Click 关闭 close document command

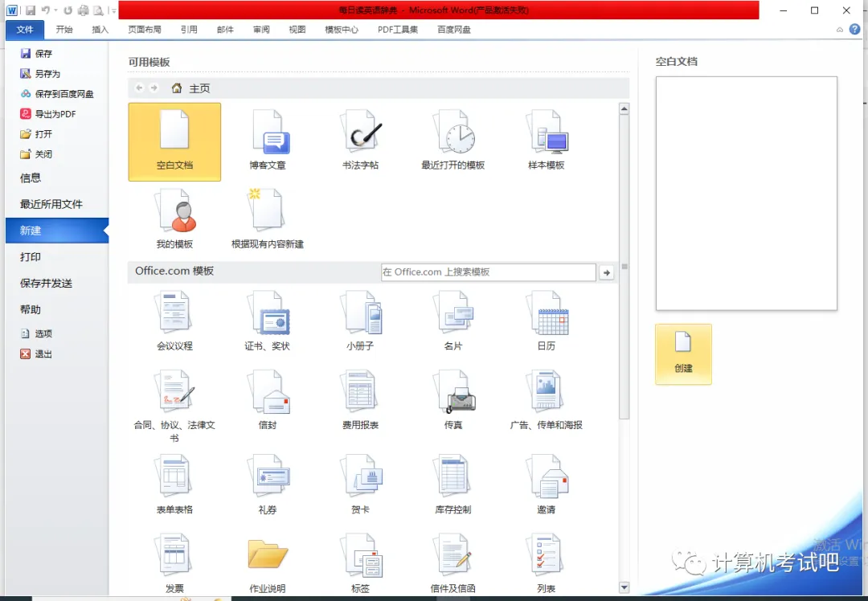[36, 154]
